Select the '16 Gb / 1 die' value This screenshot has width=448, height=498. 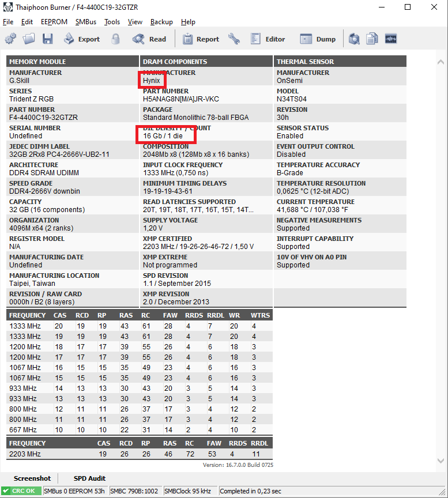[x=163, y=136]
